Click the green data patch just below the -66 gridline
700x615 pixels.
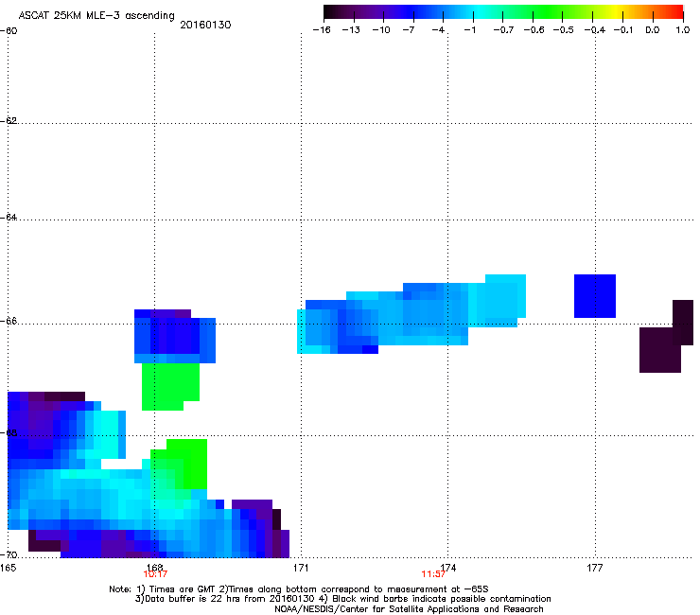170,386
